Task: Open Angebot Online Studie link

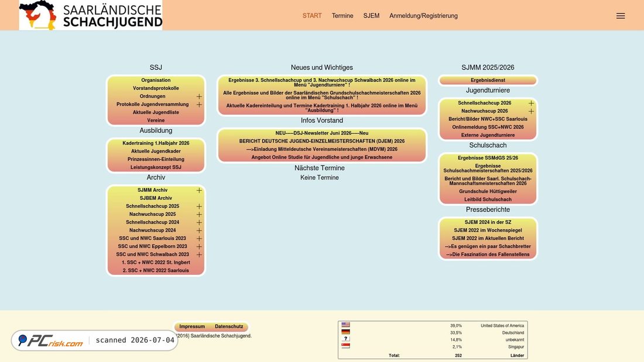Action: click(321, 157)
